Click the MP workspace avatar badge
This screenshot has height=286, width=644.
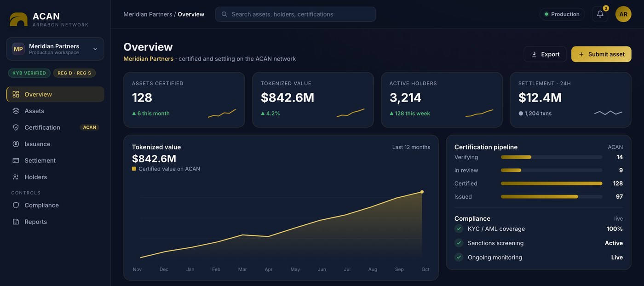(18, 49)
